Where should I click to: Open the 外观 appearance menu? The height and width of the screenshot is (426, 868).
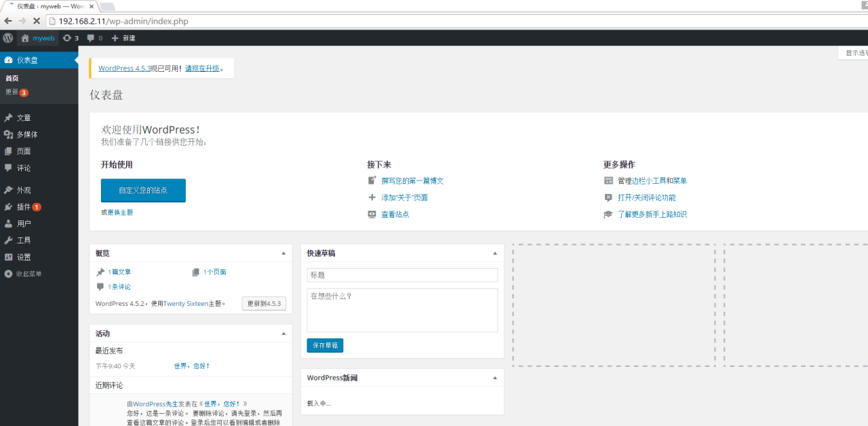pos(24,191)
